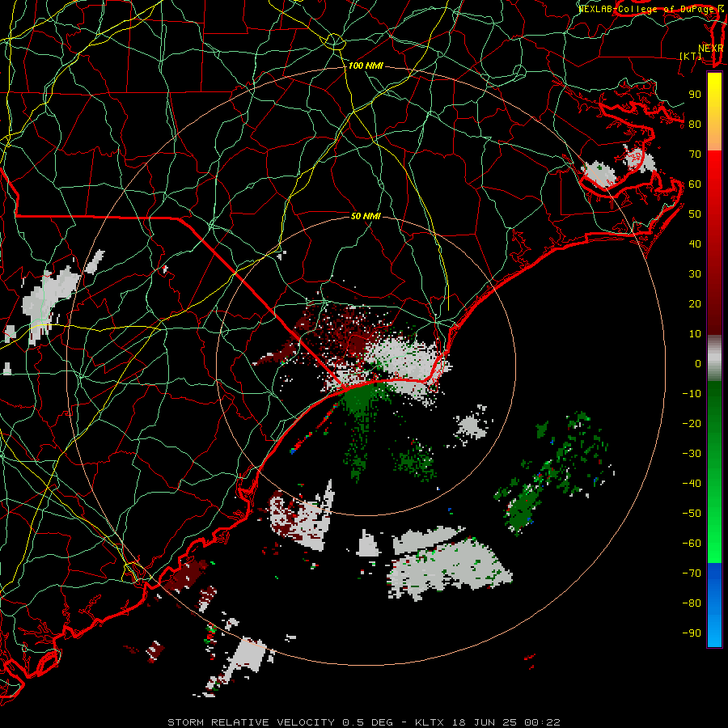Select the 80 value on velocity scale

pyautogui.click(x=695, y=125)
